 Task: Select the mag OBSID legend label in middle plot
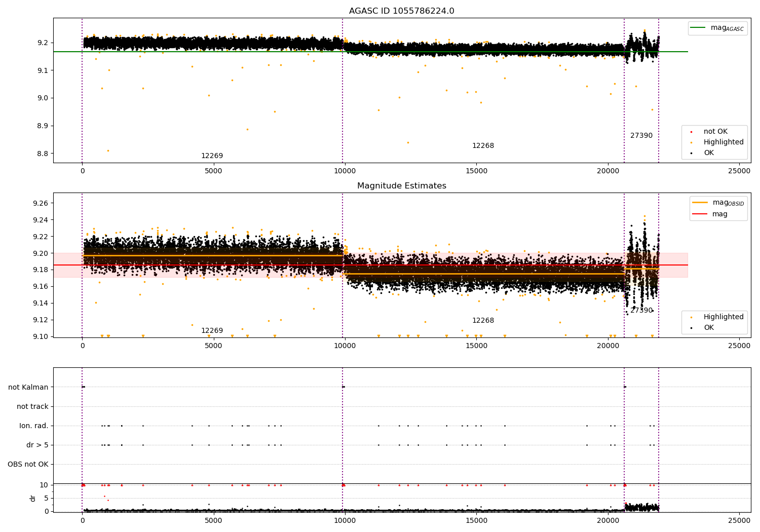coord(728,203)
